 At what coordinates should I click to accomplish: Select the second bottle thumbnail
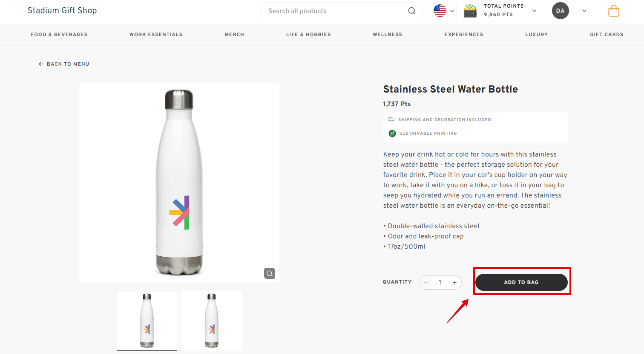click(x=211, y=321)
